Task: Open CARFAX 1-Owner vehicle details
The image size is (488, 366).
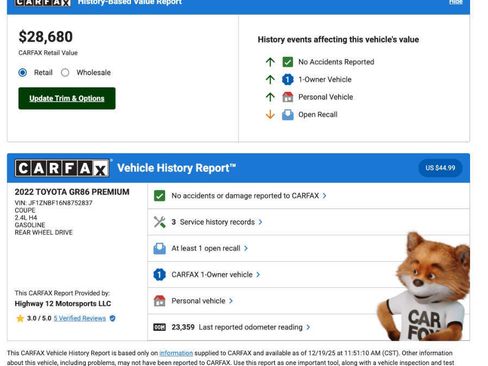Action: point(212,275)
